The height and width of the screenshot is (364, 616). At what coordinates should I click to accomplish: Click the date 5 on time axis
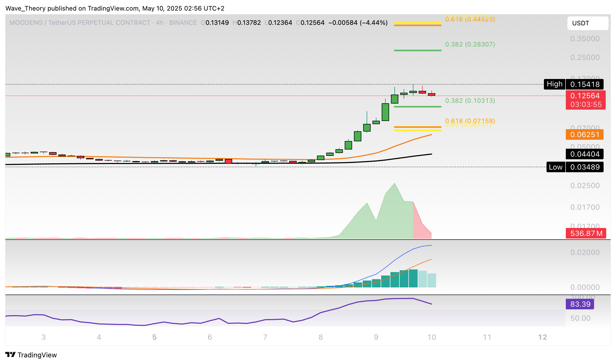pyautogui.click(x=154, y=337)
